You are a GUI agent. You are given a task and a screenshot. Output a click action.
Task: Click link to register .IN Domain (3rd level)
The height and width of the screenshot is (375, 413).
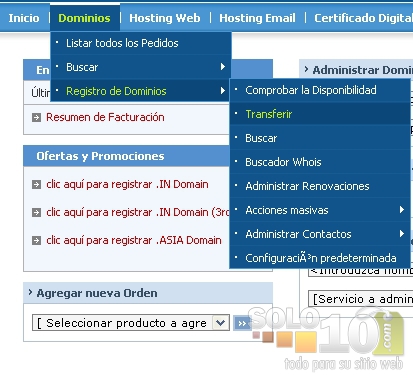point(138,212)
